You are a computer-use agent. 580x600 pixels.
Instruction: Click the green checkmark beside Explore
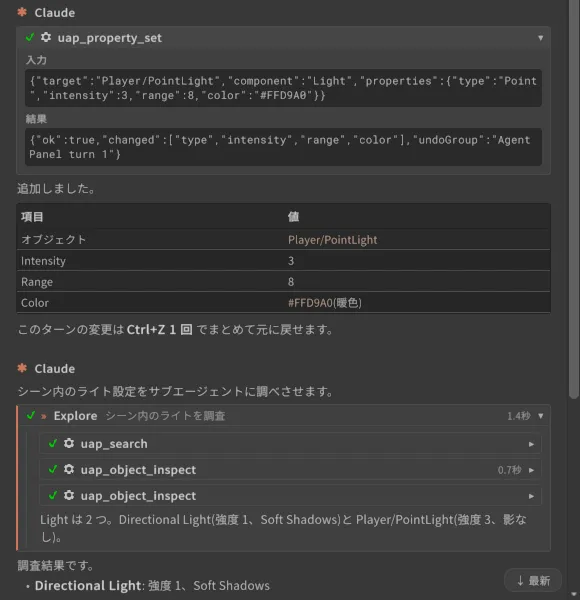pyautogui.click(x=31, y=415)
